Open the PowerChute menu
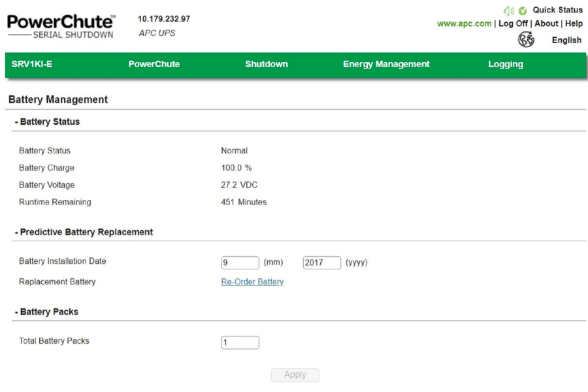The width and height of the screenshot is (588, 392). pos(154,64)
